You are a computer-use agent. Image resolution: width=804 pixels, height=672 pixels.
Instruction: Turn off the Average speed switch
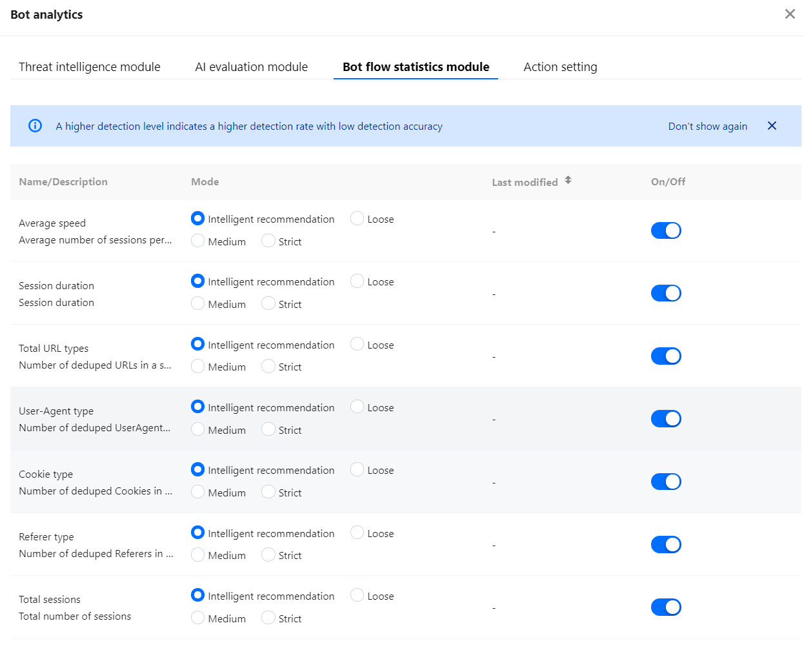[x=666, y=230]
